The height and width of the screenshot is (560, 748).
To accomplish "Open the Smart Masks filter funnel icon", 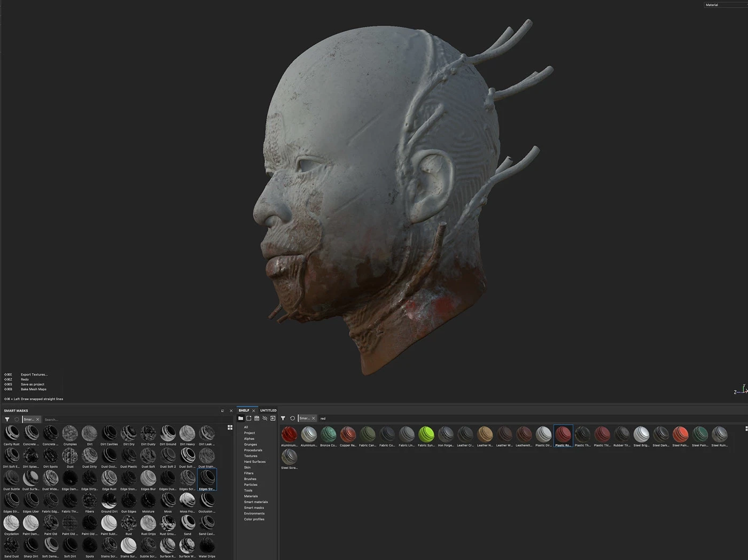I will [7, 419].
